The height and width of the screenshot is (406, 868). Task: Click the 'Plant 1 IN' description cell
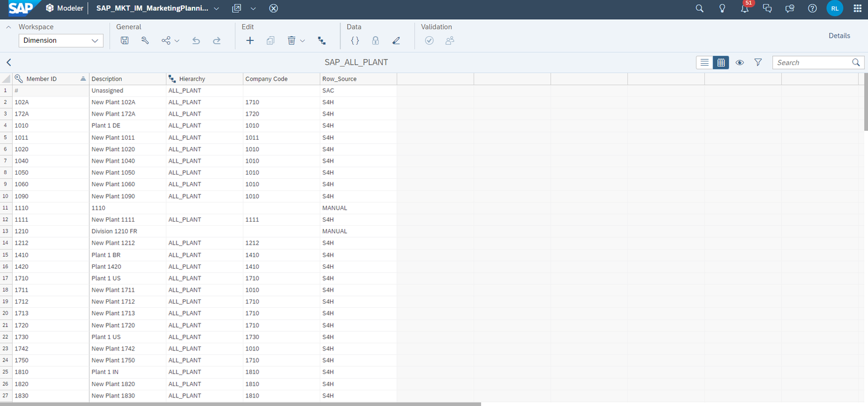point(128,372)
